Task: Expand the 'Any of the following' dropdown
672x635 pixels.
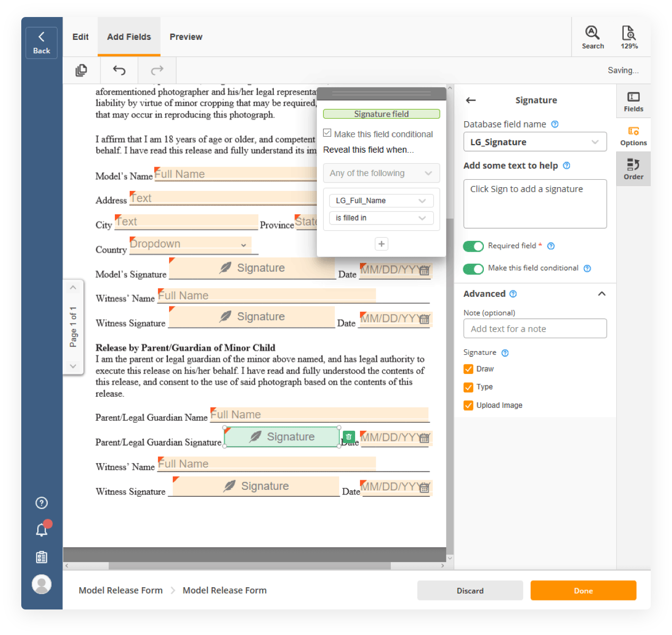Action: point(381,173)
